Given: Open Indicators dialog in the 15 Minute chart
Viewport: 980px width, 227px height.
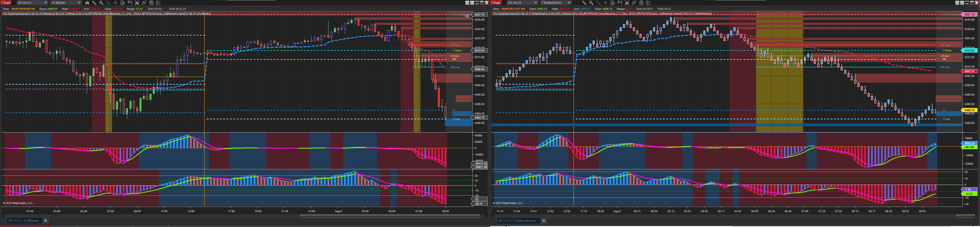Looking at the screenshot, I should [x=137, y=3].
